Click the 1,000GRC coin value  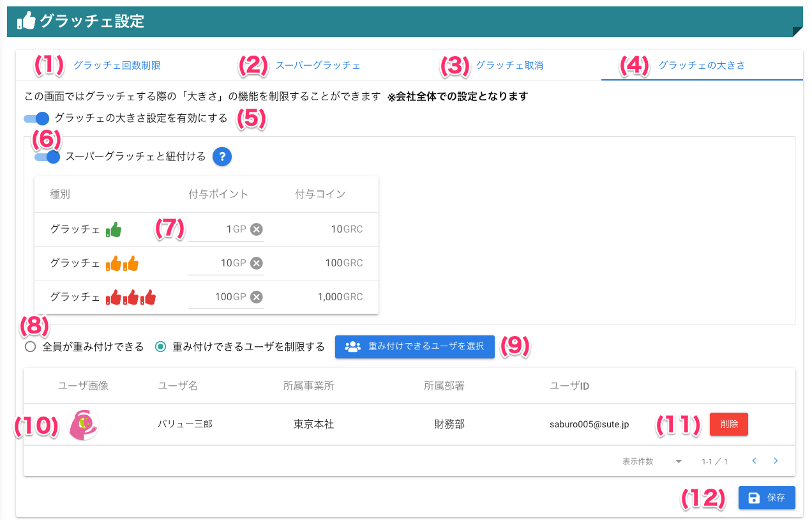point(340,297)
